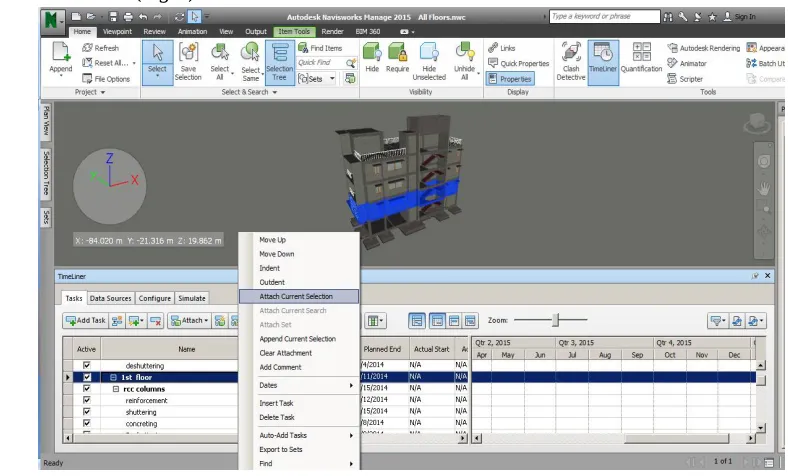This screenshot has height=476, width=788.
Task: Click the TimeLiner Zoom slider handle
Action: 555,320
